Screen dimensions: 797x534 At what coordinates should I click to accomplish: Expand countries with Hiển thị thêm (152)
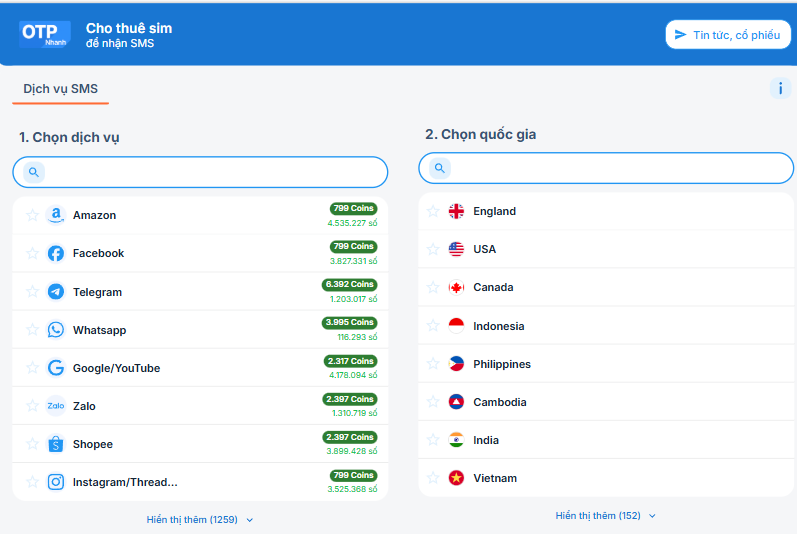[606, 515]
